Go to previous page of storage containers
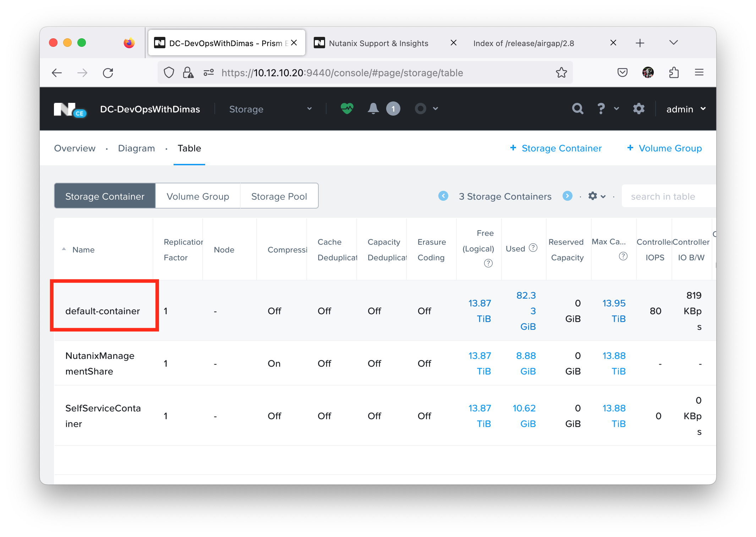The image size is (756, 537). click(x=443, y=196)
